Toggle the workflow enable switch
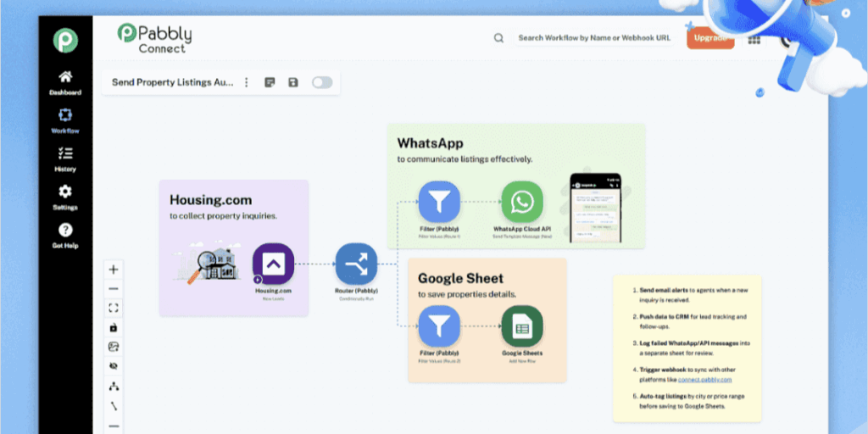Viewport: 868px width, 434px height. pyautogui.click(x=322, y=82)
